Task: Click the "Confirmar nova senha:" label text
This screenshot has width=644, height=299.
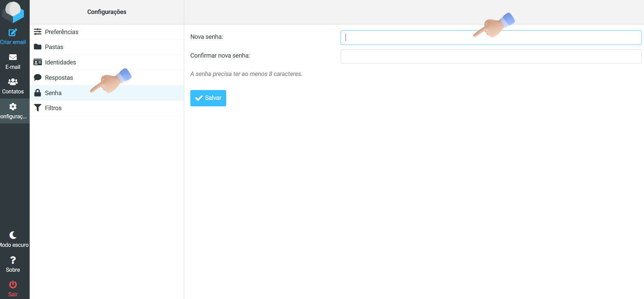Action: pos(220,56)
